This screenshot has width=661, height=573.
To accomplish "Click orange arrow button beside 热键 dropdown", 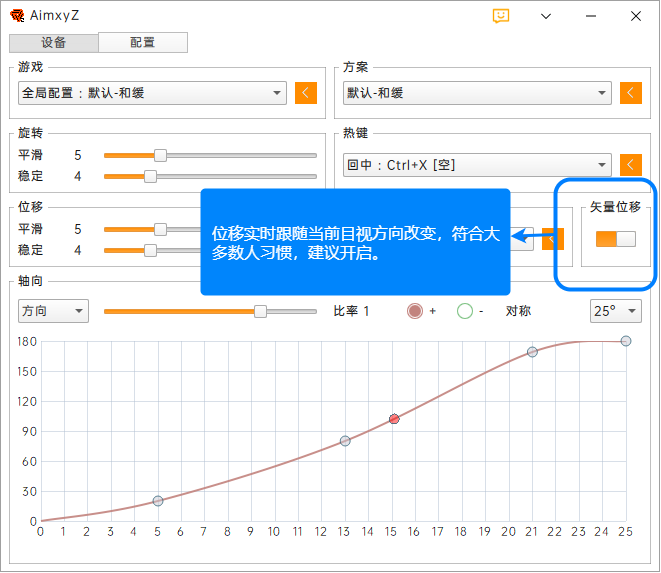I will (631, 165).
